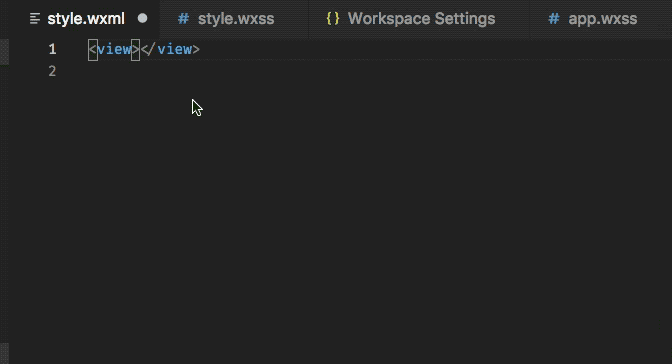Place cursor in closing view tag name
This screenshot has width=672, height=364.
pyautogui.click(x=175, y=49)
